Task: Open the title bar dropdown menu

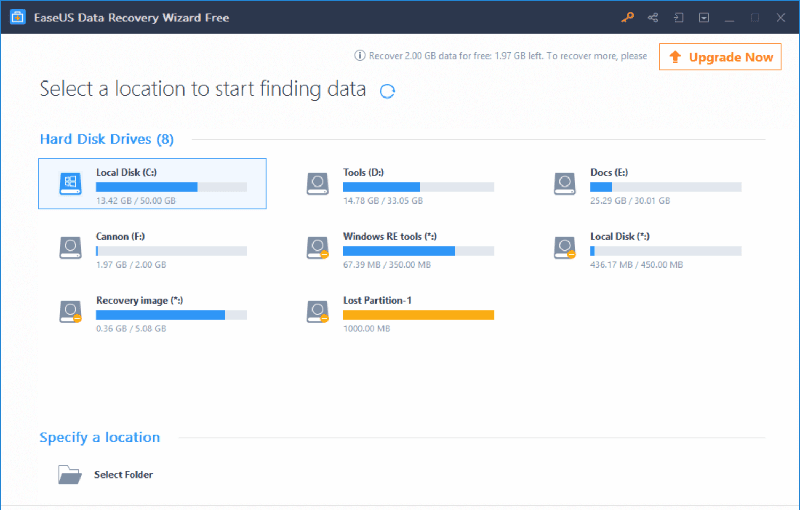Action: (x=704, y=17)
